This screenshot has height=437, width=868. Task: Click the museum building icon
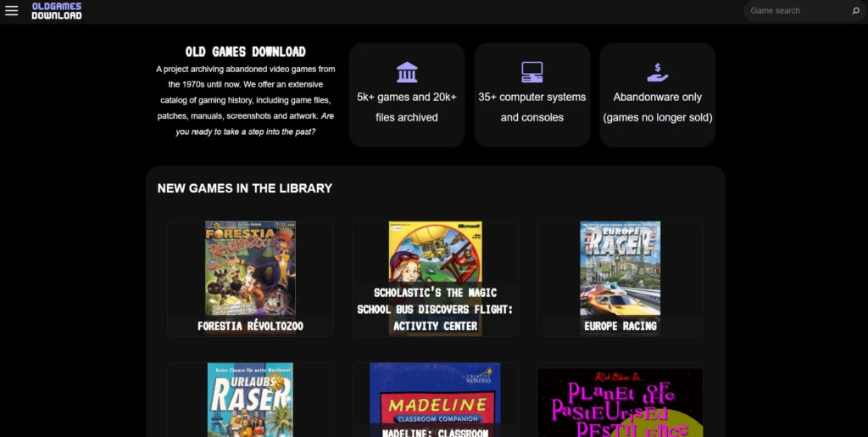coord(407,72)
